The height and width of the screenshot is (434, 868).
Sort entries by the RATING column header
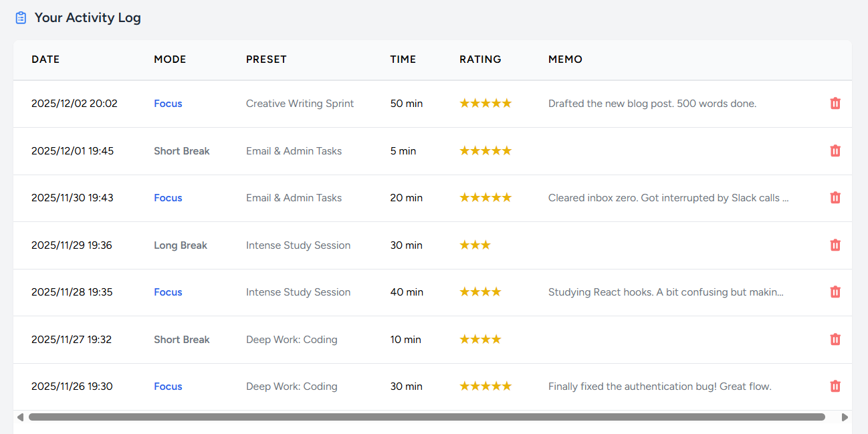pyautogui.click(x=480, y=59)
